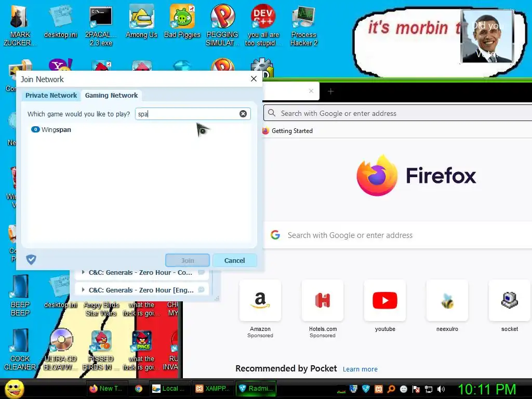Click the grey face tray icon
Image resolution: width=532 pixels, height=399 pixels.
[x=404, y=389]
